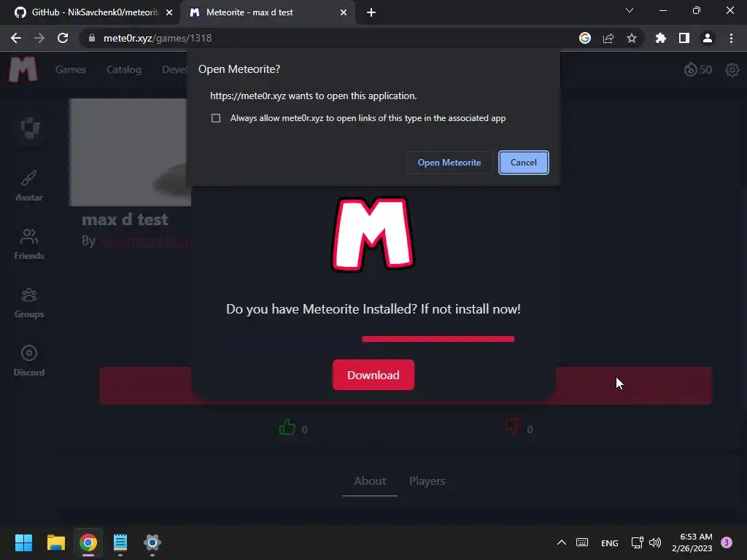Image resolution: width=747 pixels, height=560 pixels.
Task: Click the large Meteorite M logo in the modal
Action: point(373,234)
